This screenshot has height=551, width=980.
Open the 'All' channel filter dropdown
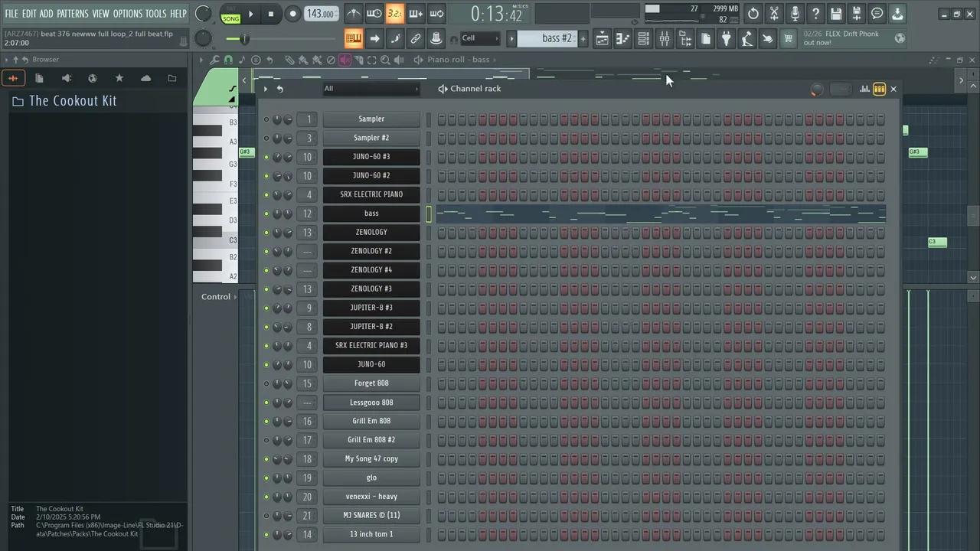pyautogui.click(x=371, y=89)
